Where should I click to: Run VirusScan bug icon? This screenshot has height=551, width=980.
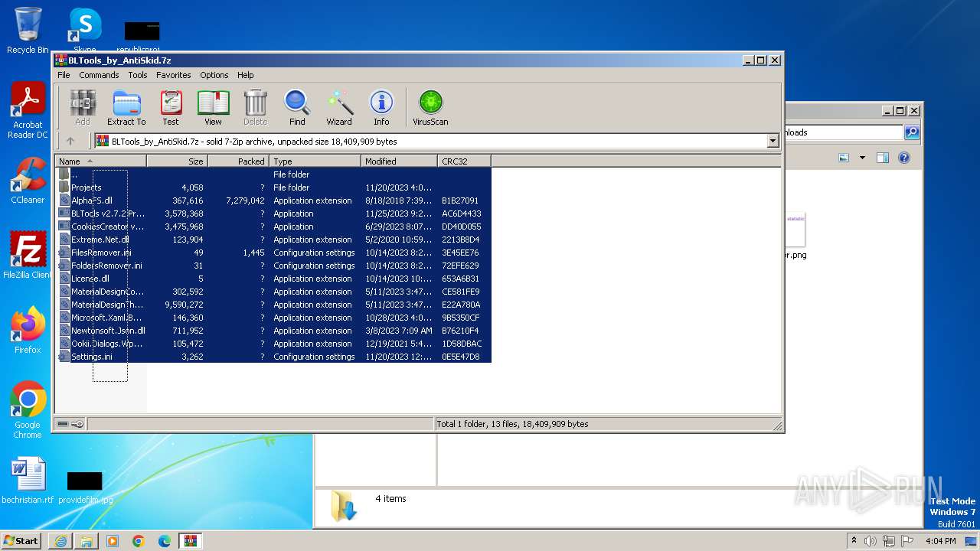pyautogui.click(x=430, y=107)
